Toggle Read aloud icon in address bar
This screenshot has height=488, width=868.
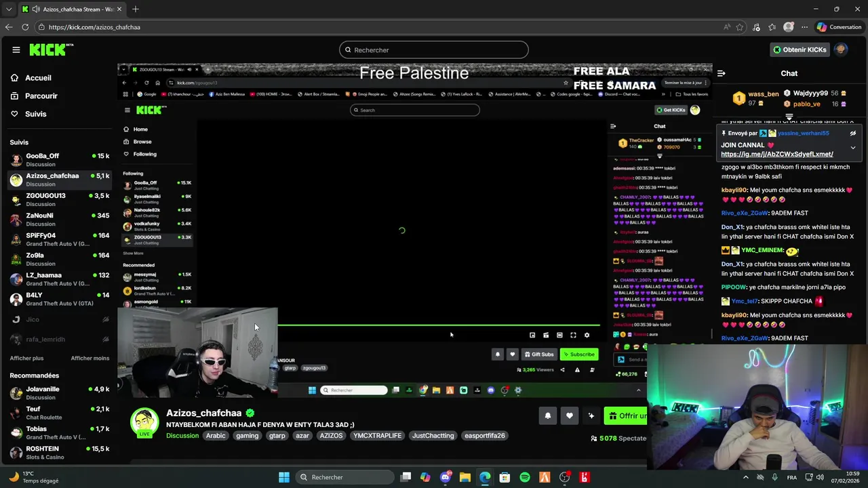pos(727,27)
